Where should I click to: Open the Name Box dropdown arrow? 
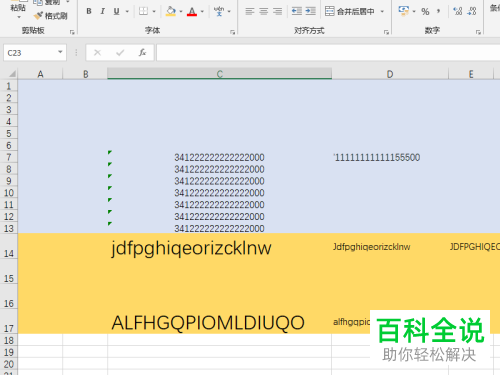tap(60, 52)
